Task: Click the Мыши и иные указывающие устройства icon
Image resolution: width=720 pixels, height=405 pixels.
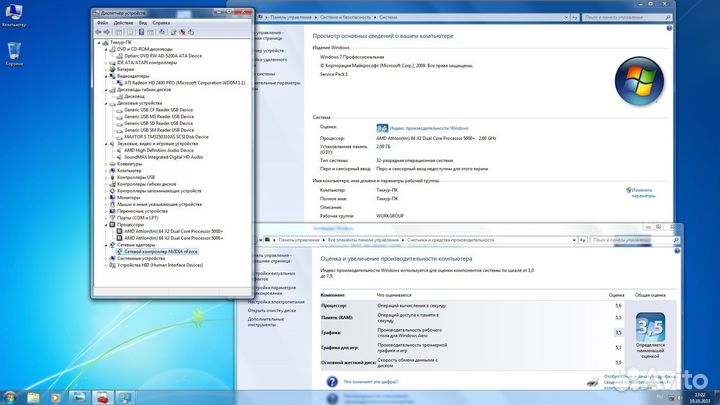Action: point(112,204)
